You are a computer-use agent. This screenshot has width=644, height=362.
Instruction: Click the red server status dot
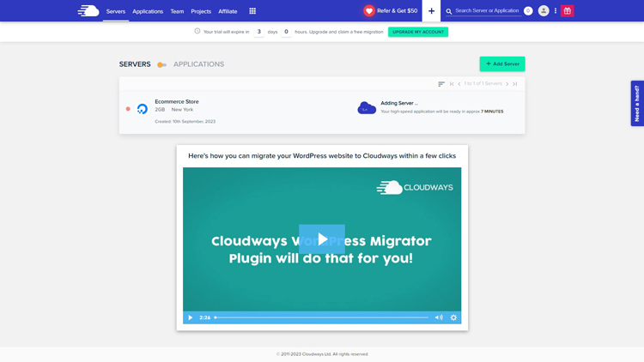(128, 109)
